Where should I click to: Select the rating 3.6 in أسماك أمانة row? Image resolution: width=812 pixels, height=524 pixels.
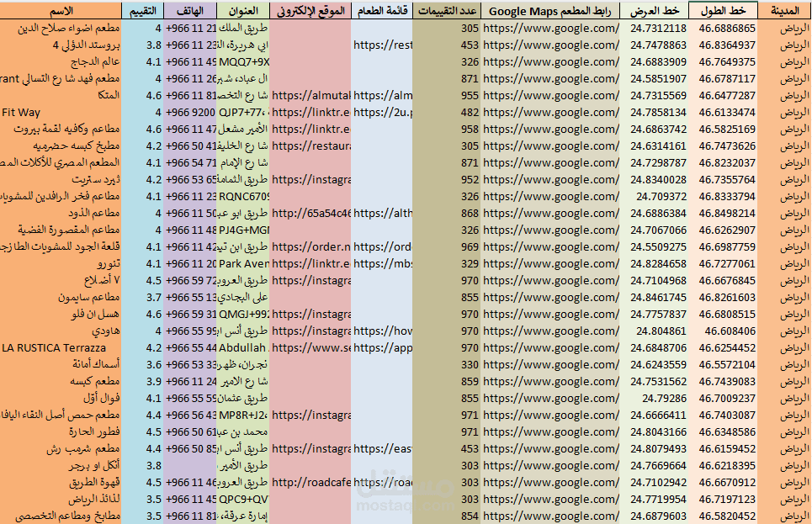[x=142, y=364]
